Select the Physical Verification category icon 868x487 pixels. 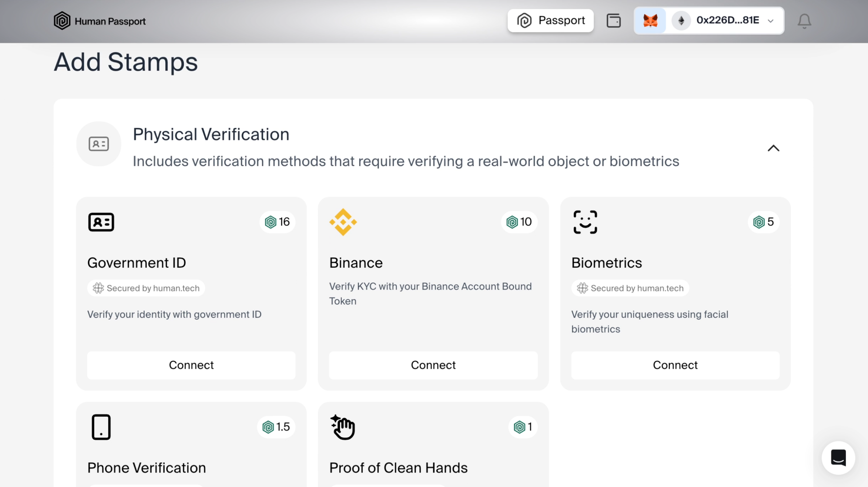(98, 144)
